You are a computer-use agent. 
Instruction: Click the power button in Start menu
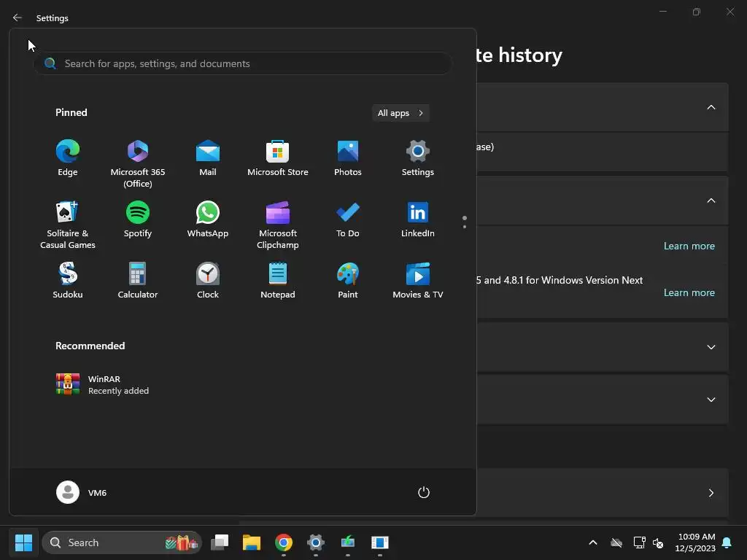424,492
